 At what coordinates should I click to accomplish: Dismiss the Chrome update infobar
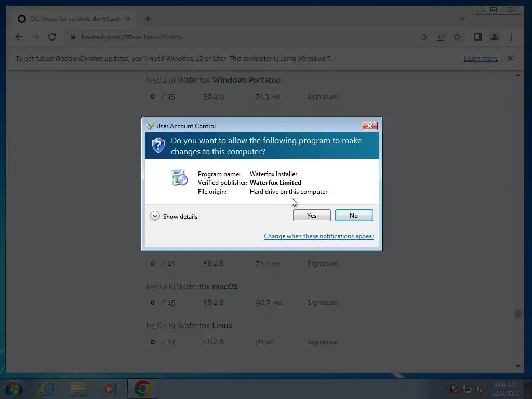510,58
